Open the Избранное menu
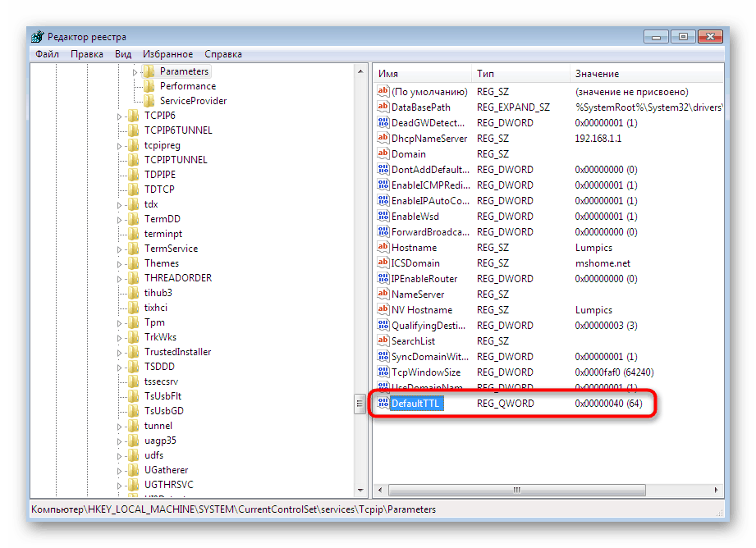The width and height of the screenshot is (756, 548). (x=167, y=54)
